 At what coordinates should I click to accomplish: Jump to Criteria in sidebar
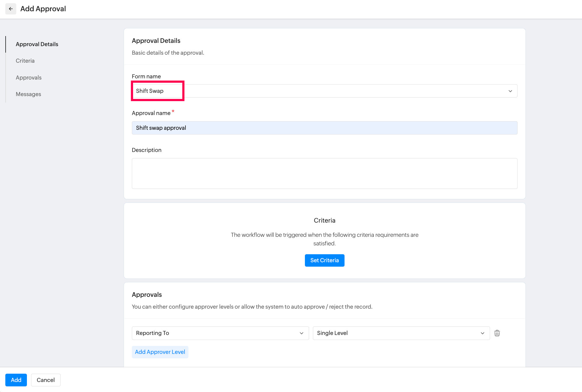pyautogui.click(x=25, y=61)
